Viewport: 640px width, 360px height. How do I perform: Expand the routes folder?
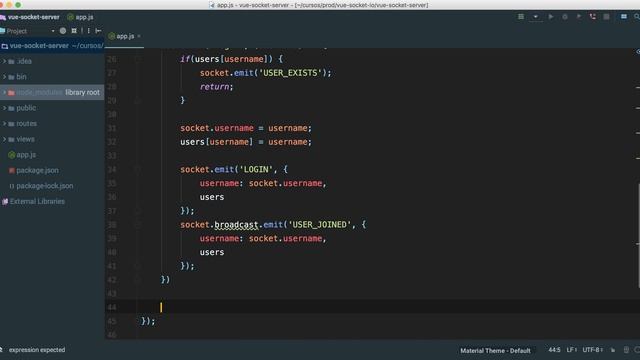tap(4, 123)
